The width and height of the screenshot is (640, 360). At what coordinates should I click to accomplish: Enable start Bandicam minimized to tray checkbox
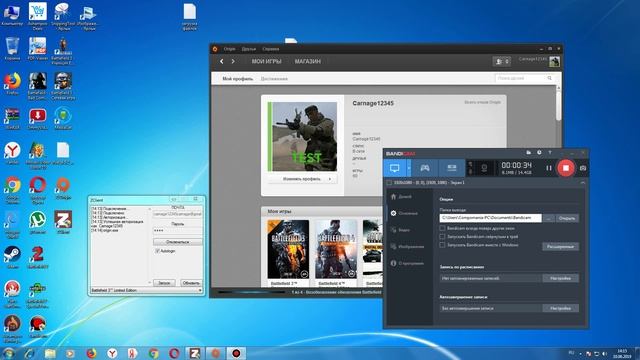pyautogui.click(x=442, y=236)
